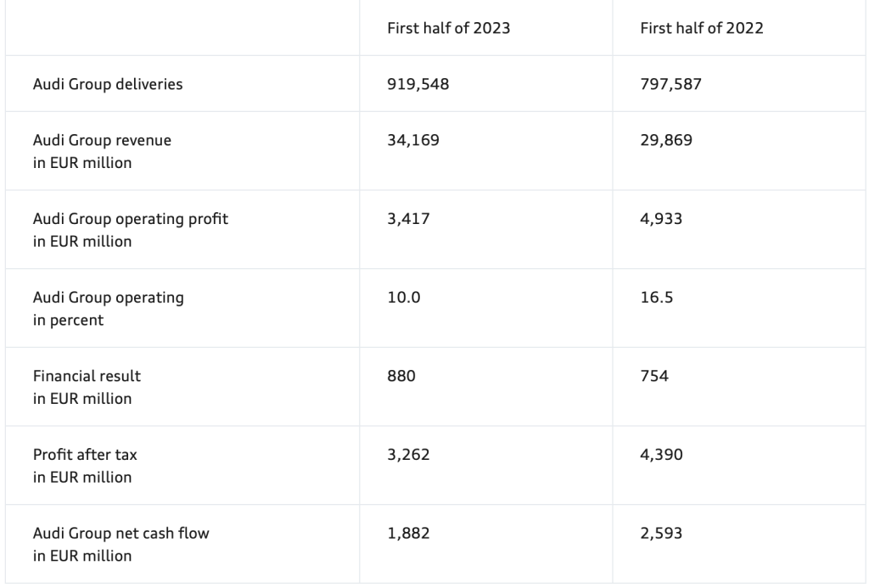
Task: Click the 797,587 deliveries value
Action: coord(670,84)
